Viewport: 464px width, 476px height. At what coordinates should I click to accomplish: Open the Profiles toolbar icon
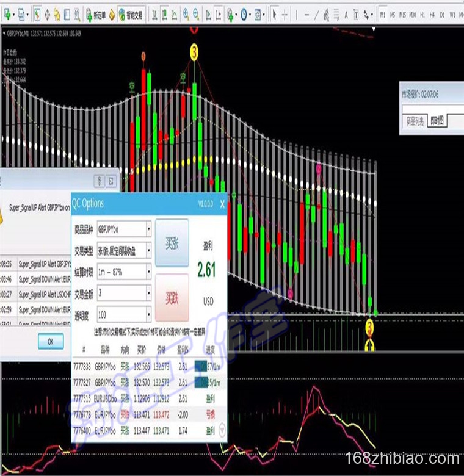[x=21, y=14]
